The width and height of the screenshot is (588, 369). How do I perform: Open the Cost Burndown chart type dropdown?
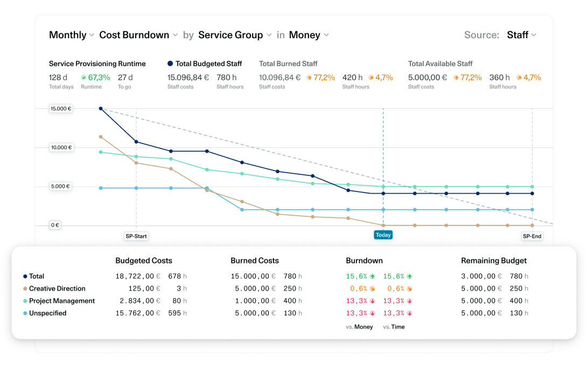[x=138, y=35]
